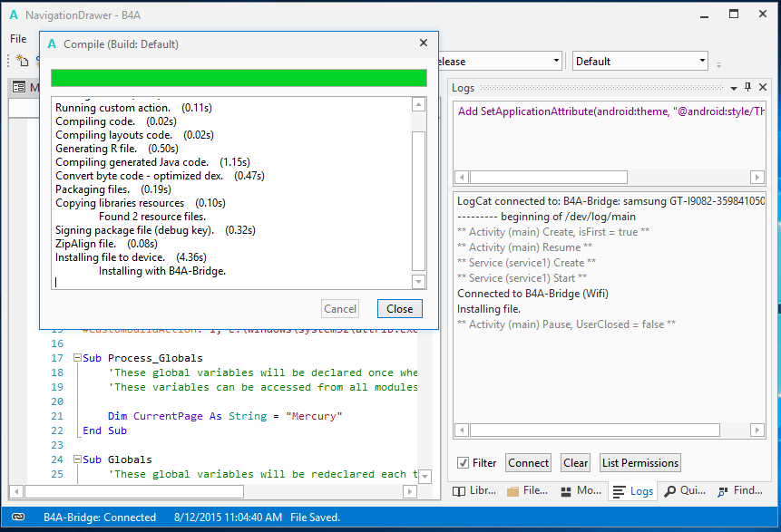
Task: Collapse the Sub Globals code block
Action: (x=76, y=460)
